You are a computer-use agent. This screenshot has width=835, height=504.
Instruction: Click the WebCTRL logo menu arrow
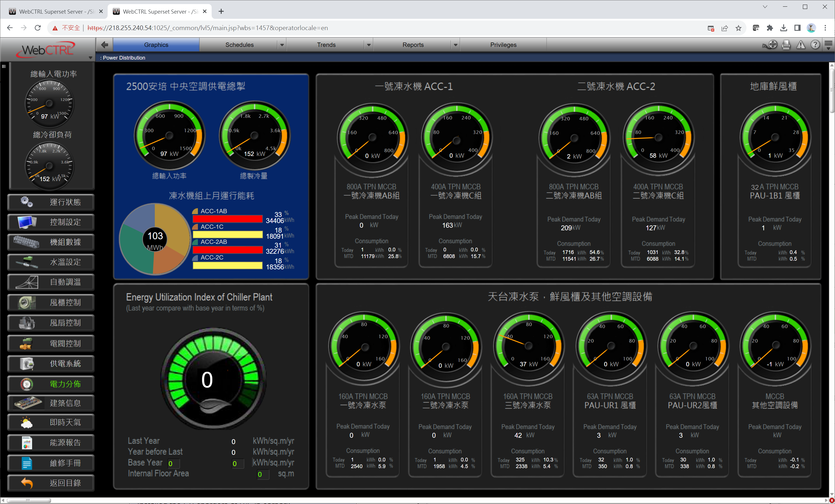click(91, 58)
